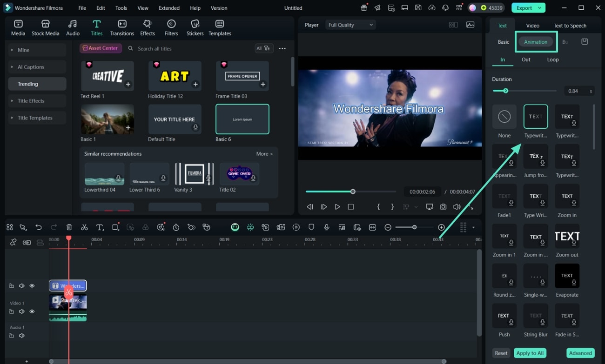Viewport: 605px width, 364px height.
Task: Choose the Text tool in timeline toolbar
Action: point(100,227)
